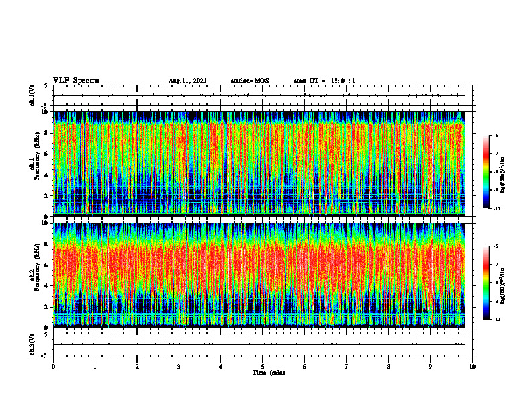532x411 pixels.
Task: Click the 'ch.1(V)' waveform axis label
Action: [x=32, y=95]
